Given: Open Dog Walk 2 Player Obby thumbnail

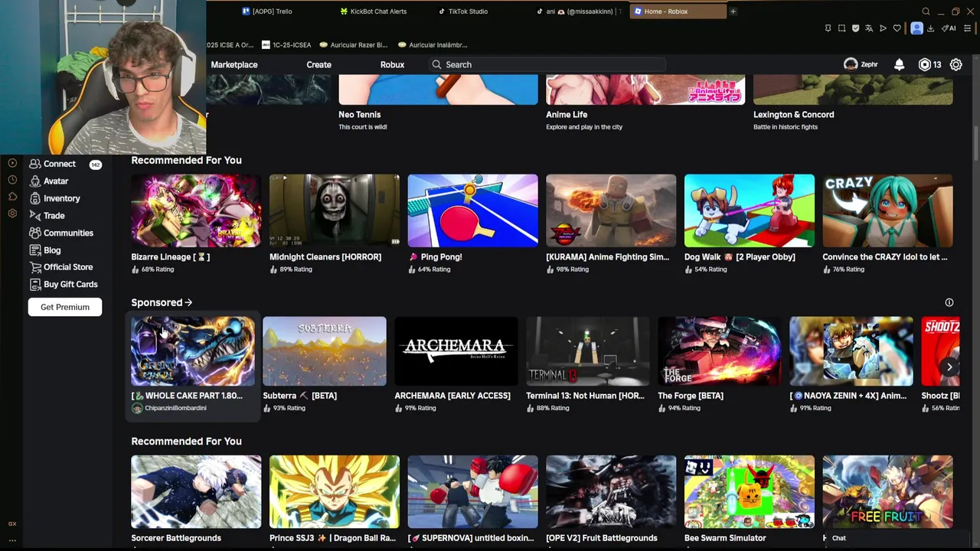Looking at the screenshot, I should [x=750, y=210].
